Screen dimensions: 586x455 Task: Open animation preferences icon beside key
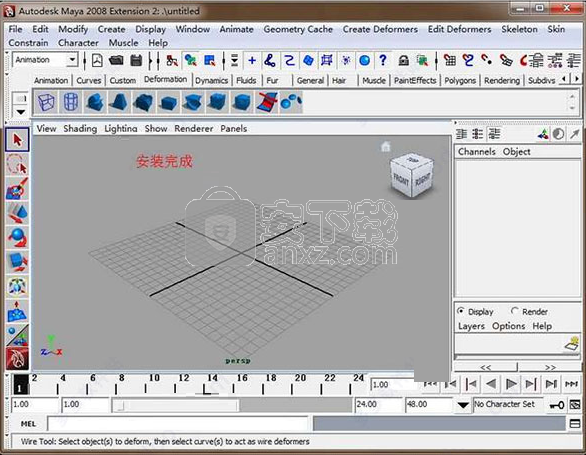(x=575, y=405)
